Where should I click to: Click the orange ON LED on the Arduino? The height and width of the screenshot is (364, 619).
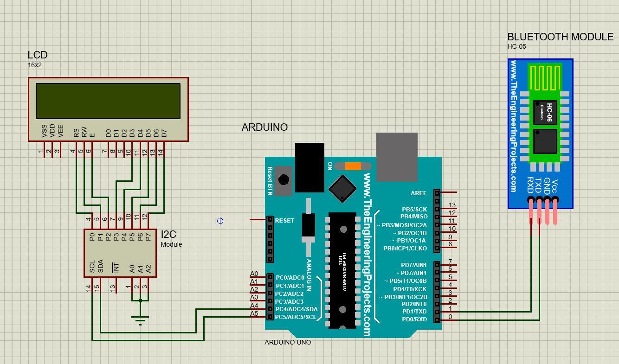pyautogui.click(x=353, y=166)
